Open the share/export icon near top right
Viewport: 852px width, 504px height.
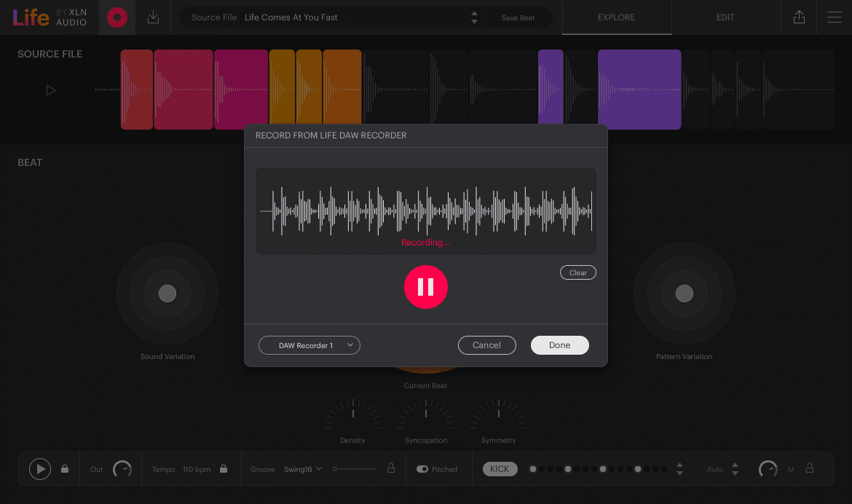[x=799, y=17]
